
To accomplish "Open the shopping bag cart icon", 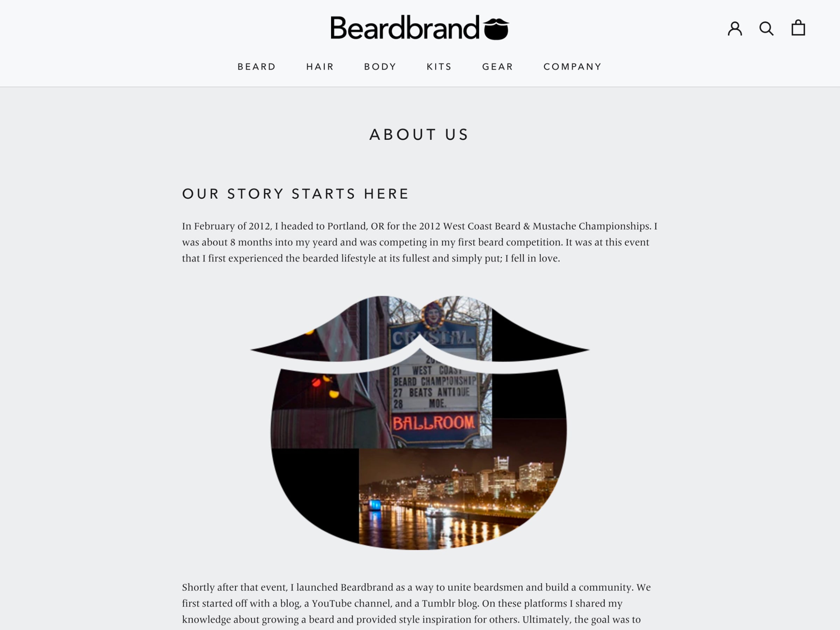I will click(797, 27).
